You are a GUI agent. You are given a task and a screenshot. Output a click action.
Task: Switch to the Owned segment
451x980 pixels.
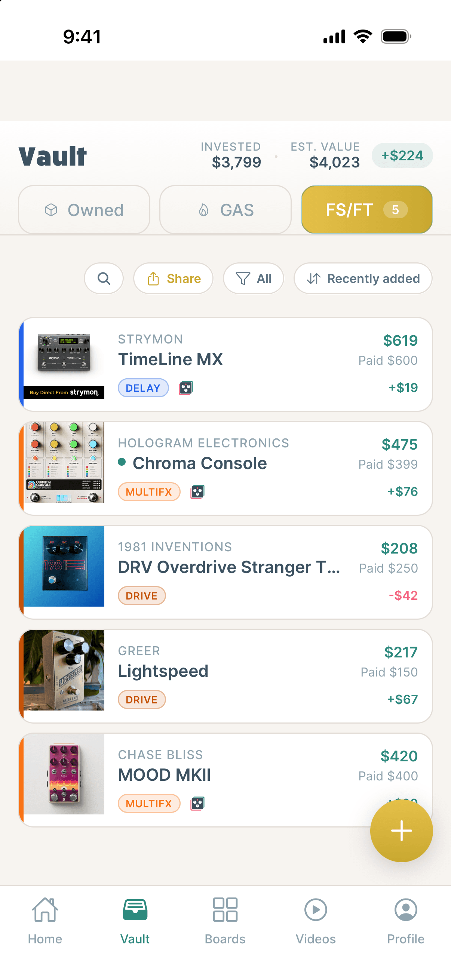coord(84,210)
